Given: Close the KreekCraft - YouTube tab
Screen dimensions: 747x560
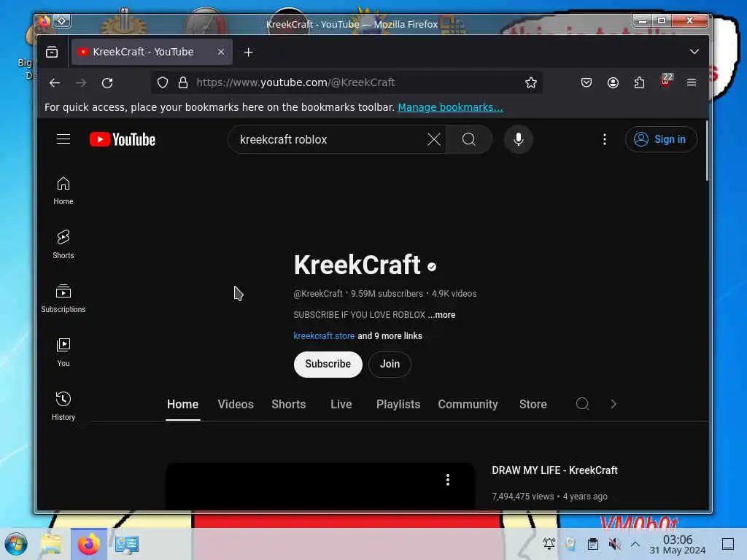Looking at the screenshot, I should [221, 52].
